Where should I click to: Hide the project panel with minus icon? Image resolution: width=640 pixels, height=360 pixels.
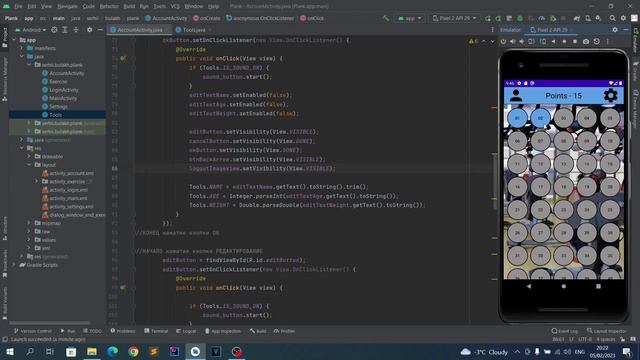(100, 30)
